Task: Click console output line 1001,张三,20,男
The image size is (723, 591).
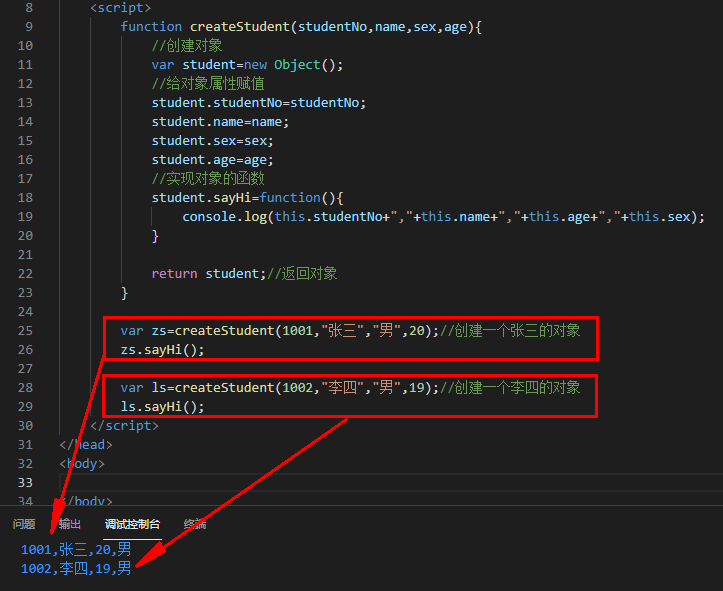Action: (x=75, y=549)
